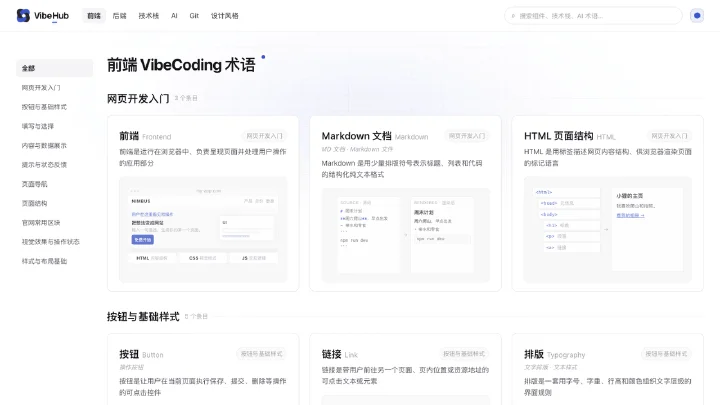
Task: Click the CSS chip in 前端 preview
Action: coord(202,258)
